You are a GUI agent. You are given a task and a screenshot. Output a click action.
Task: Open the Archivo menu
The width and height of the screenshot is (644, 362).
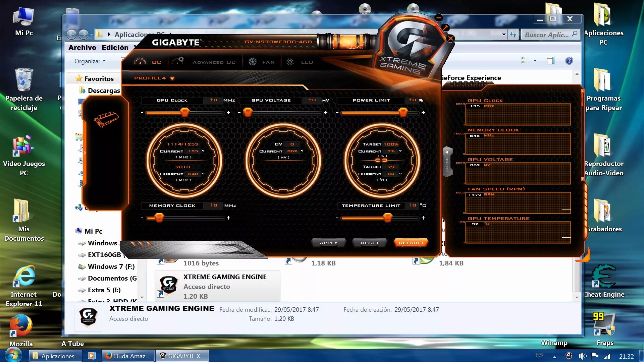click(x=82, y=48)
